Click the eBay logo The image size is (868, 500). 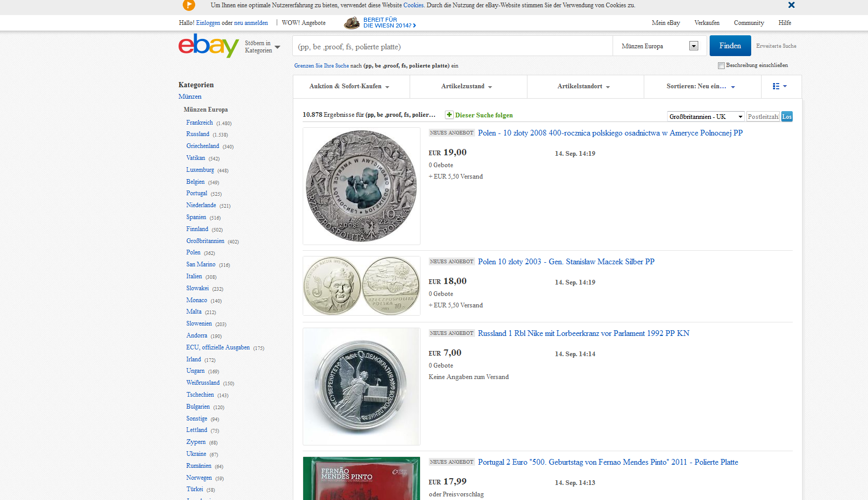click(x=209, y=46)
